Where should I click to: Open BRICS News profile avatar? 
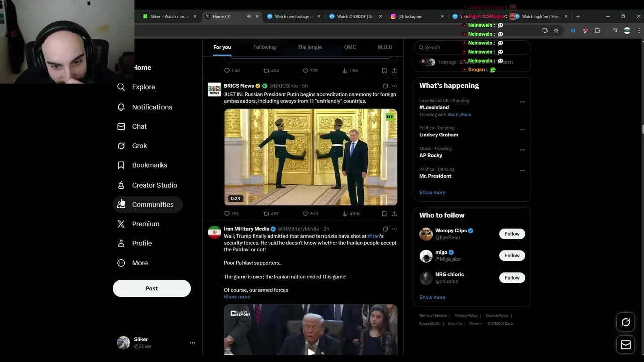[215, 89]
